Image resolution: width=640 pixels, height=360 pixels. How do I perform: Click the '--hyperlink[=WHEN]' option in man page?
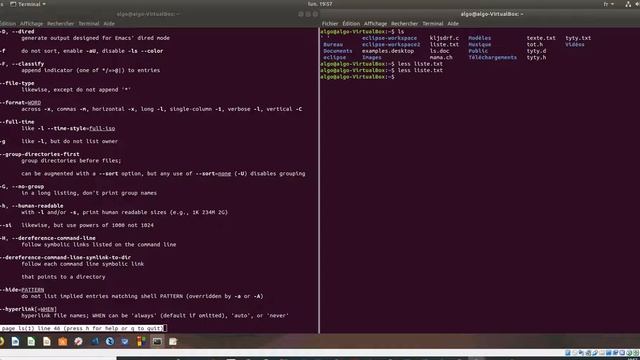(x=29, y=309)
